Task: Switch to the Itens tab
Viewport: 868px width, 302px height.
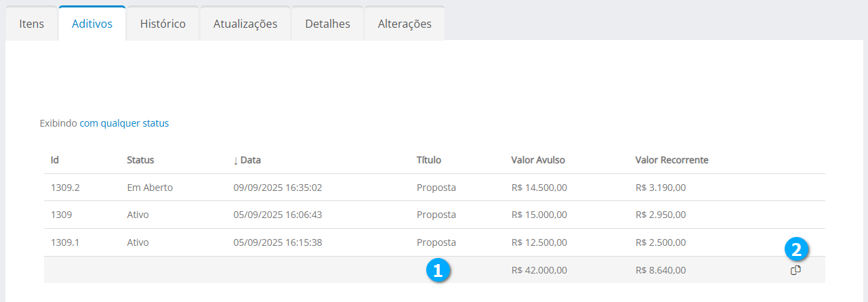Action: click(32, 24)
